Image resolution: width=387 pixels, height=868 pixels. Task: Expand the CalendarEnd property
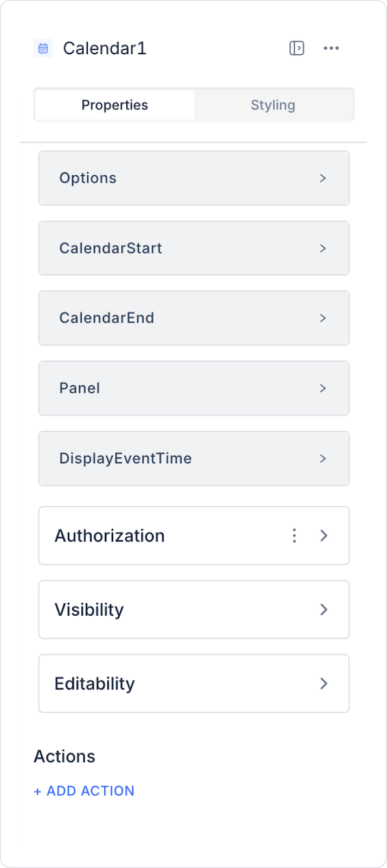pos(194,318)
